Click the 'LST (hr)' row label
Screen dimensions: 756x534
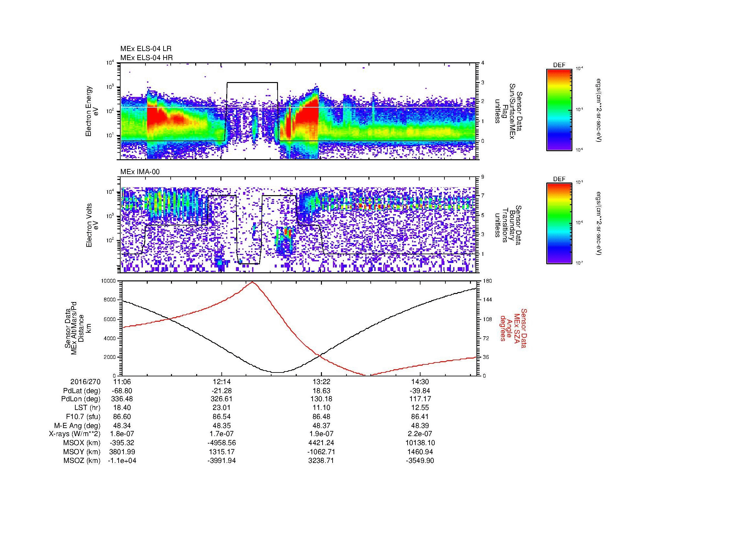pyautogui.click(x=87, y=408)
